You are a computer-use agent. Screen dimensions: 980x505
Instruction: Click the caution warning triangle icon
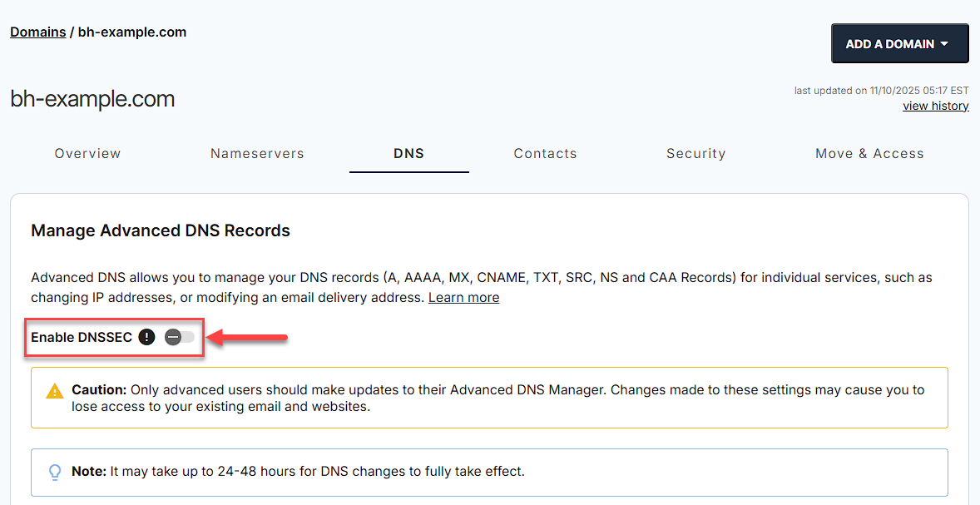click(56, 389)
